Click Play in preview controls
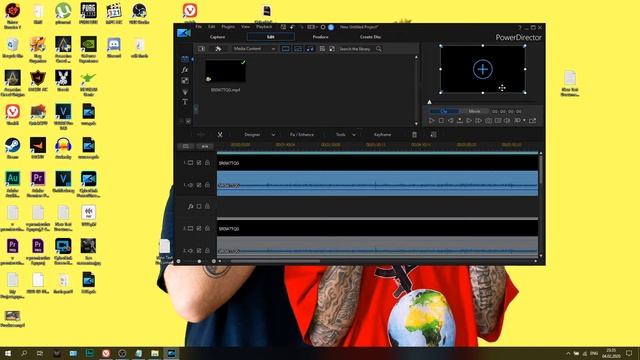 (431, 121)
